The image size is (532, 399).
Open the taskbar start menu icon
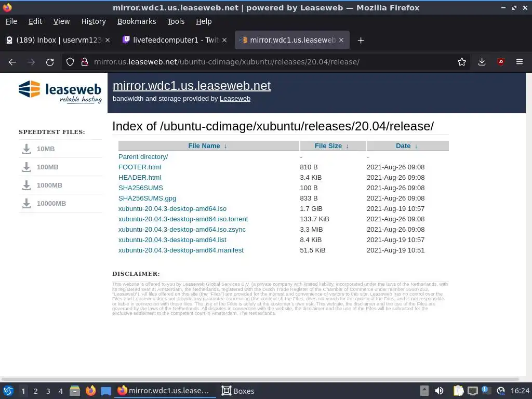click(x=8, y=391)
